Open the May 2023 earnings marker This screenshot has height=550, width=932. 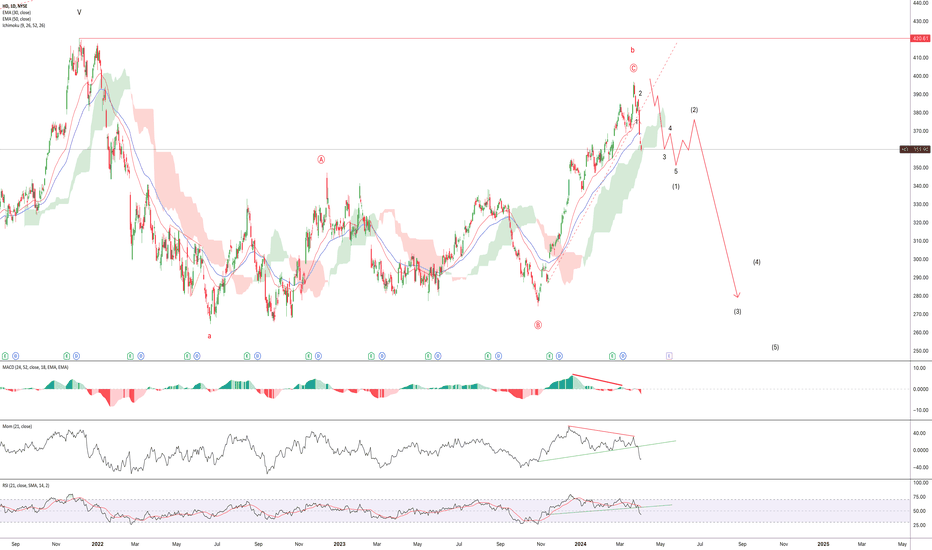428,356
